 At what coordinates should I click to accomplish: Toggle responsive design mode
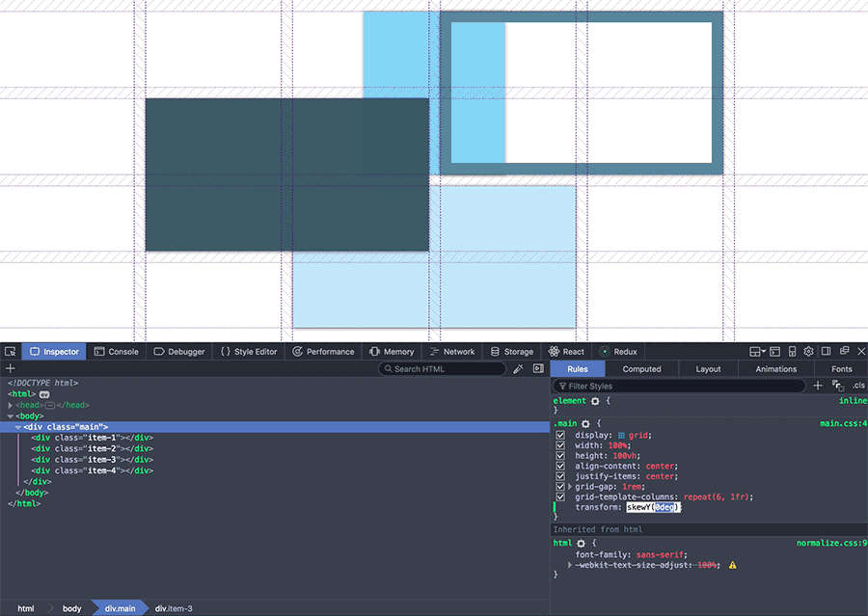[x=792, y=352]
